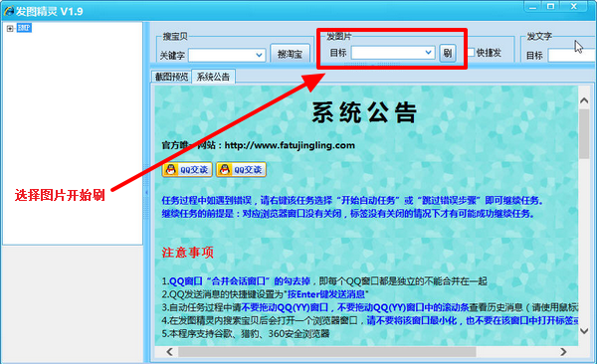The height and width of the screenshot is (364, 597).
Task: Click the splitter collapse handle beside left panel
Action: [146, 192]
